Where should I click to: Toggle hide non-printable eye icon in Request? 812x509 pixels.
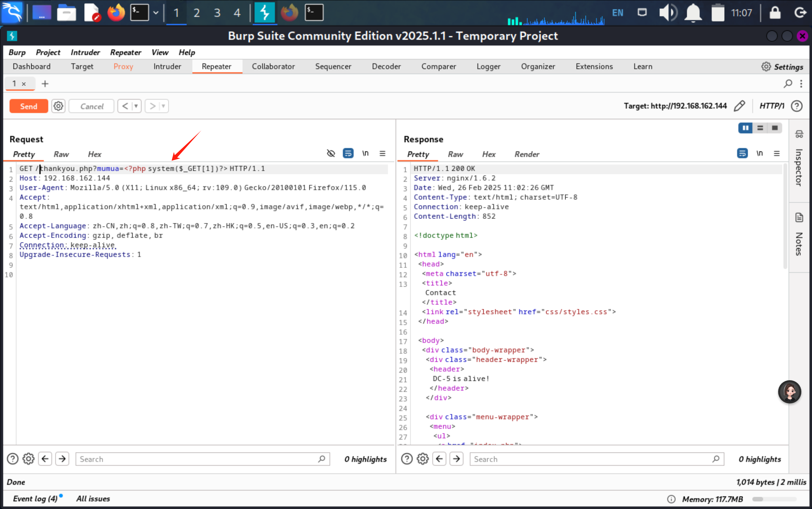point(331,154)
